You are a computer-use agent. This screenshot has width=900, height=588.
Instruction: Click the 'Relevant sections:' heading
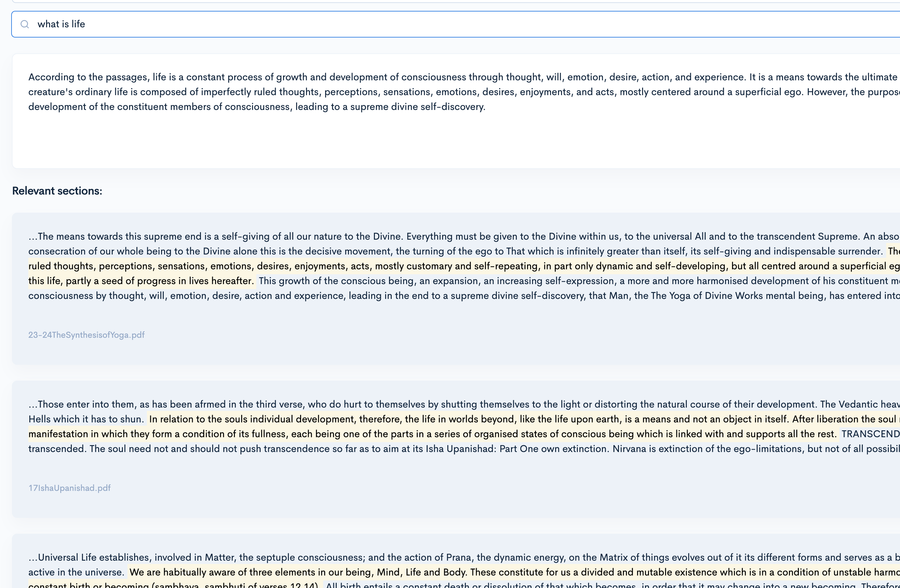(x=57, y=191)
